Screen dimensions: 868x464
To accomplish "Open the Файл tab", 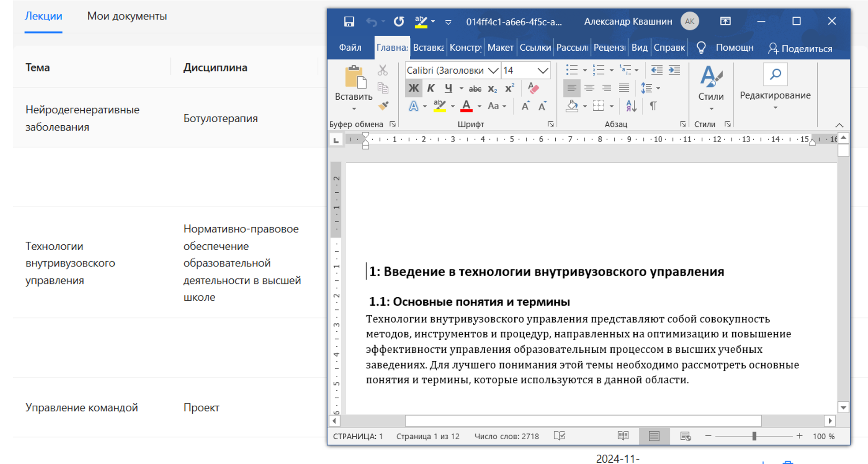I will point(350,48).
